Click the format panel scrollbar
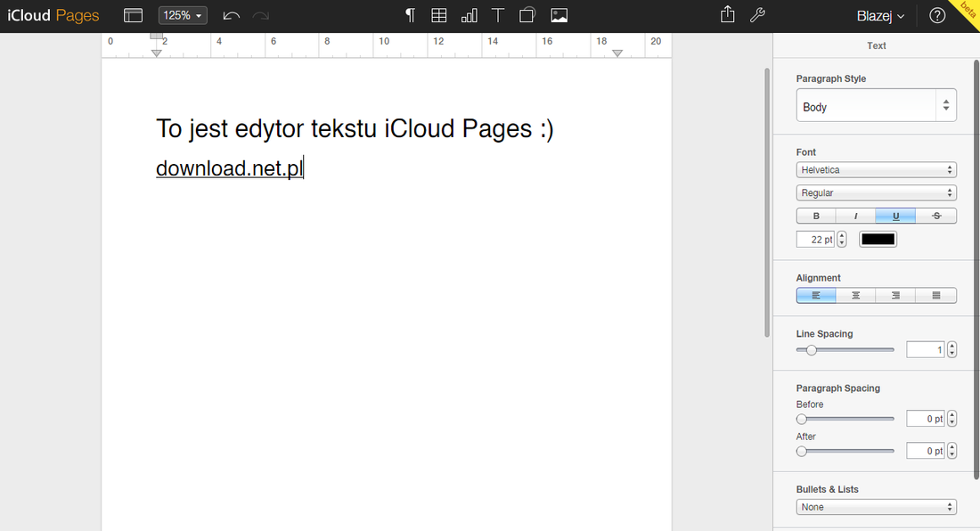 coord(976,270)
